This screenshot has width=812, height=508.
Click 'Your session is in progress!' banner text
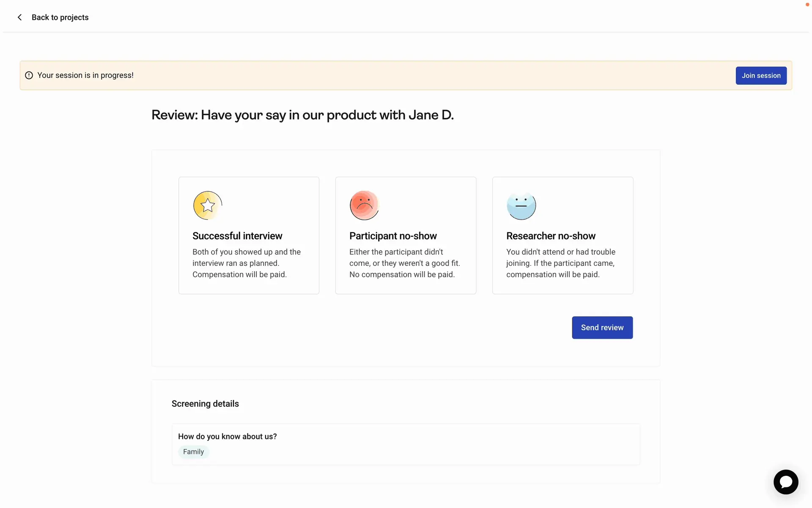85,75
